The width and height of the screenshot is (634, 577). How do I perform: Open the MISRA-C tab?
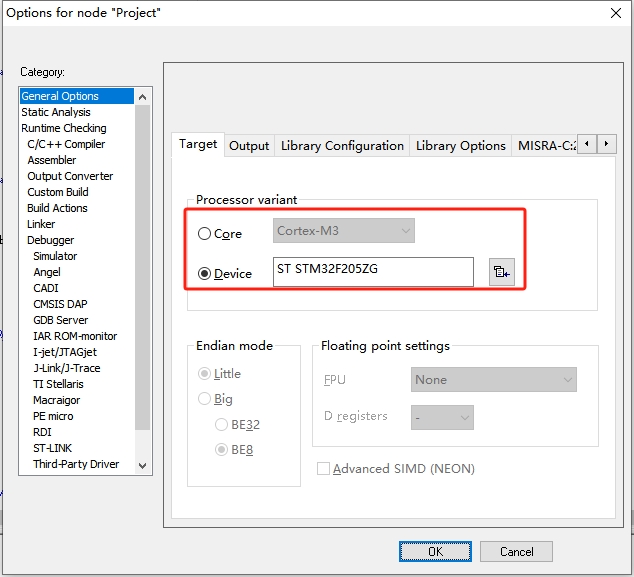[546, 146]
